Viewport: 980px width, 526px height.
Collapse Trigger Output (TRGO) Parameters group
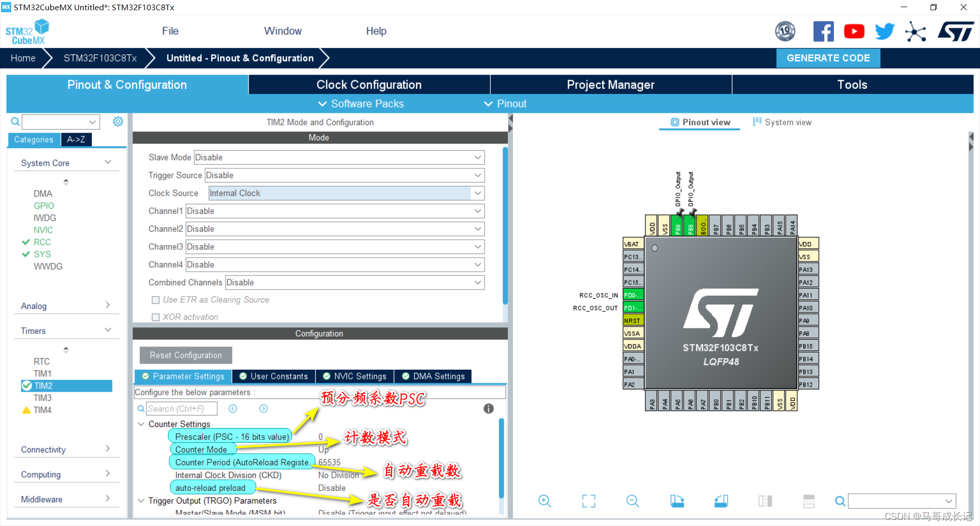pyautogui.click(x=141, y=500)
